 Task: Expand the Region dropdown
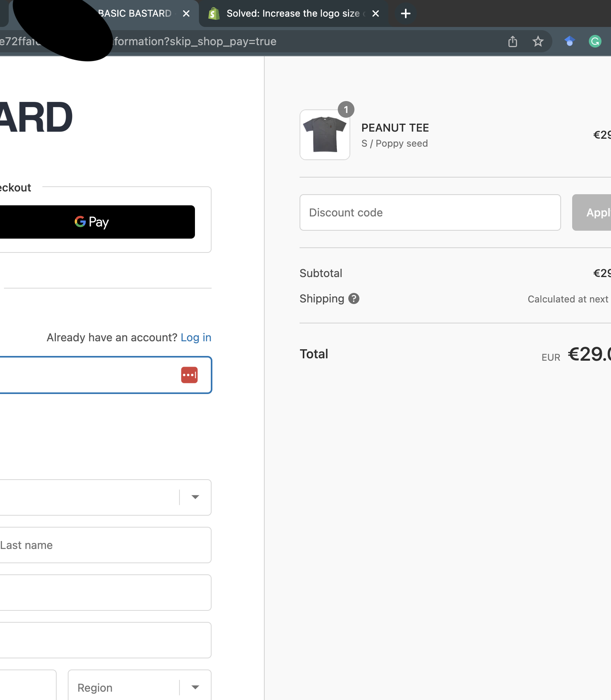coord(195,687)
